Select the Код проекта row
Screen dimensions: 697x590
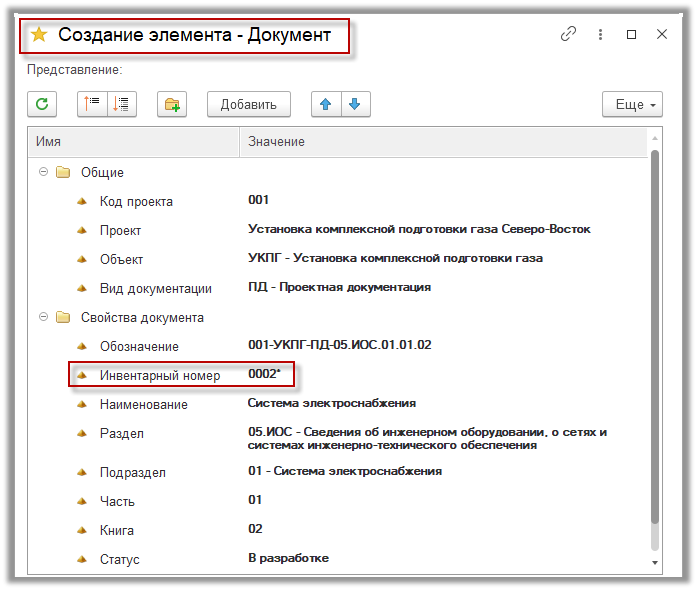click(x=338, y=201)
